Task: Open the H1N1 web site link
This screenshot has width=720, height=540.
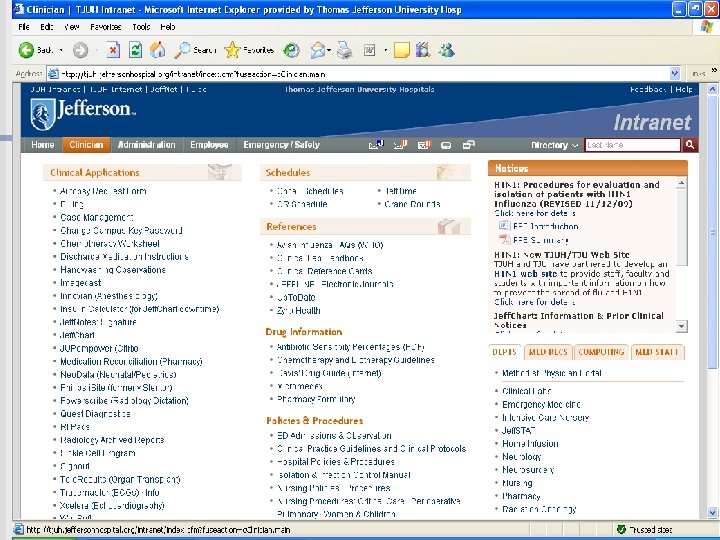Action: (x=526, y=274)
